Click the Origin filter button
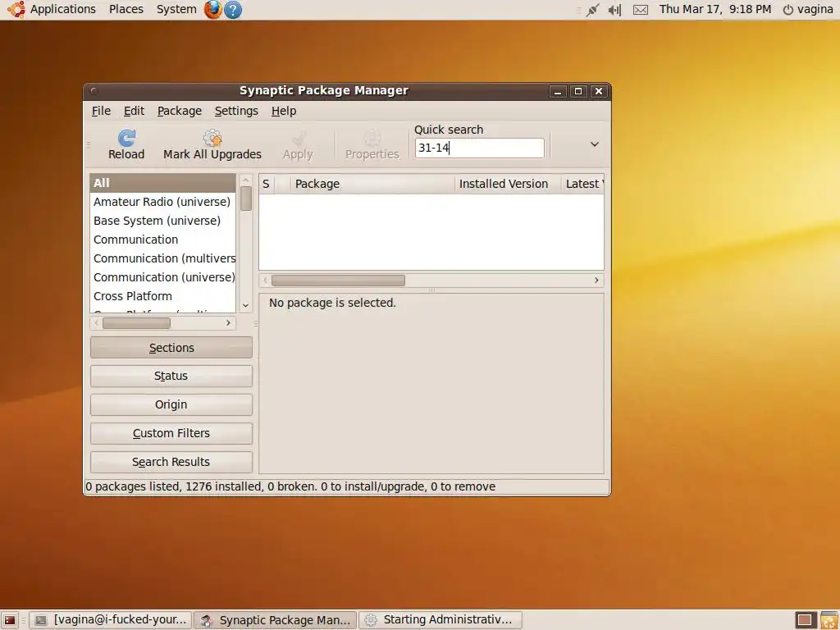Viewport: 840px width, 630px height. click(171, 404)
